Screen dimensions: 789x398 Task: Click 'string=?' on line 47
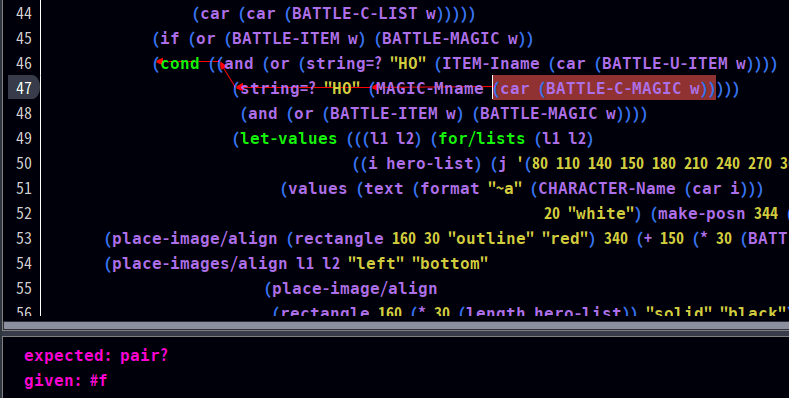[279, 89]
